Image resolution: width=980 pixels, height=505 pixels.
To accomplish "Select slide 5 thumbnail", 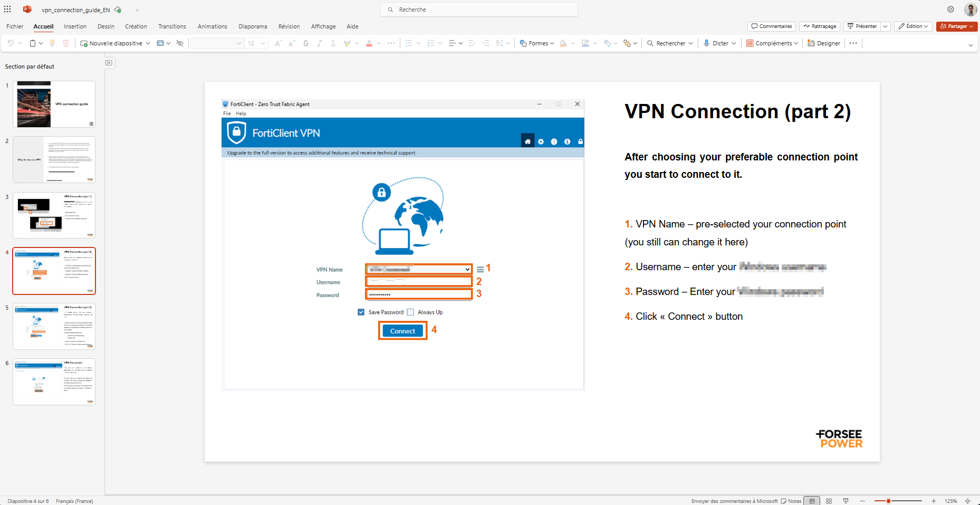I will [54, 326].
